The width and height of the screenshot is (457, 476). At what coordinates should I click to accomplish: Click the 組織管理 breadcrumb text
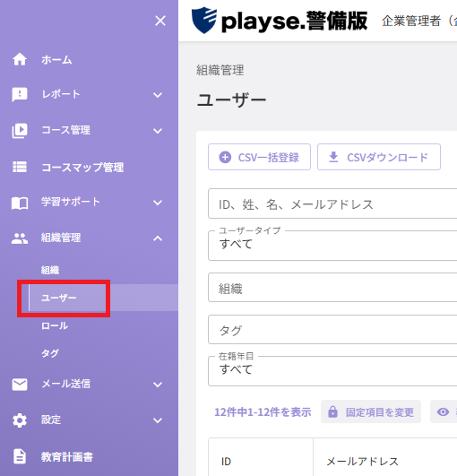(x=220, y=70)
